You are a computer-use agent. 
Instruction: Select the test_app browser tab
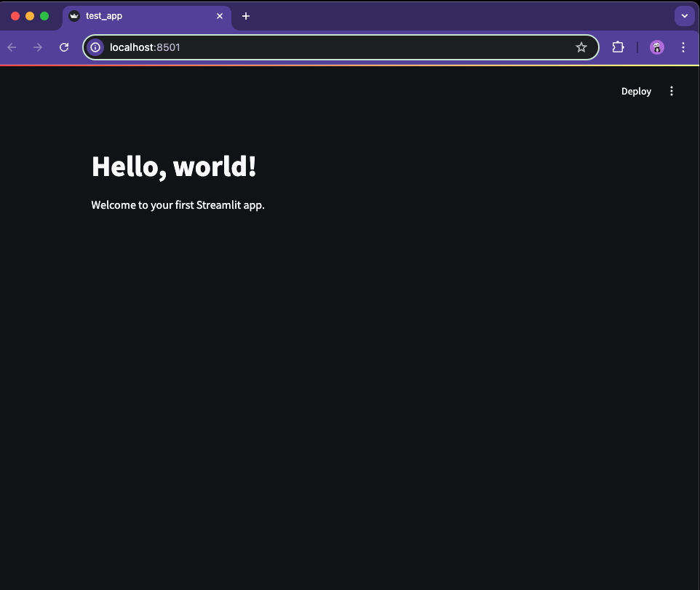point(147,17)
